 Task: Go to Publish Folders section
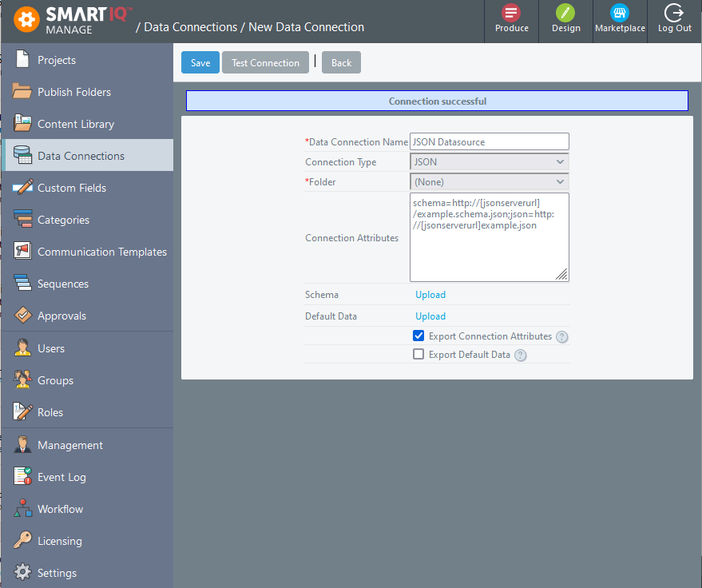pyautogui.click(x=74, y=92)
